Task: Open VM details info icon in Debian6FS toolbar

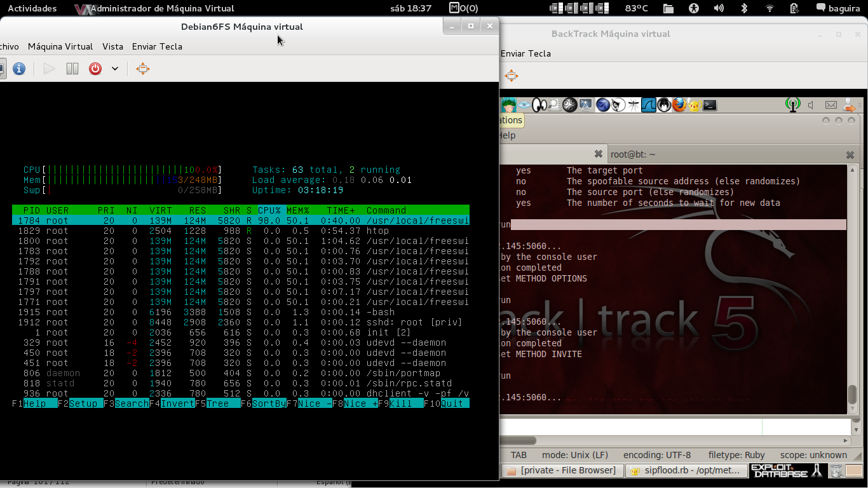Action: (x=19, y=69)
